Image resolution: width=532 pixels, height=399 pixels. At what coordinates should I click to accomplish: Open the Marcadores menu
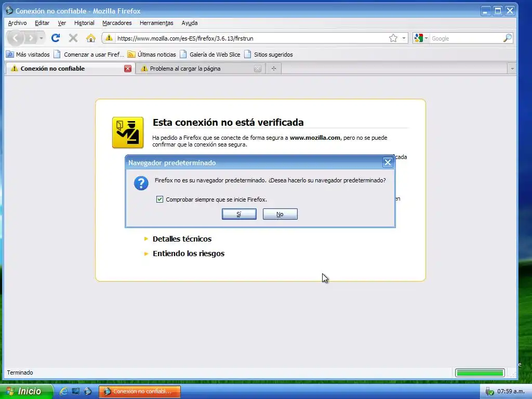tap(117, 23)
